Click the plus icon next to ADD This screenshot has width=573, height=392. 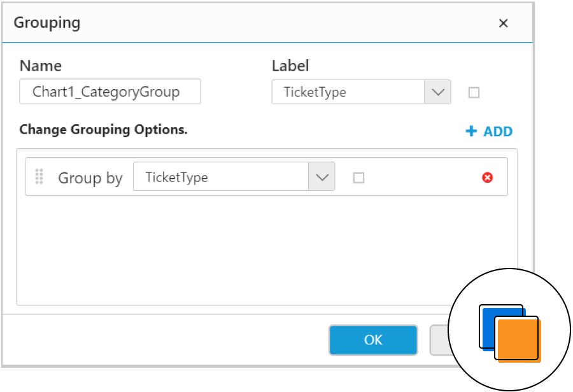471,131
